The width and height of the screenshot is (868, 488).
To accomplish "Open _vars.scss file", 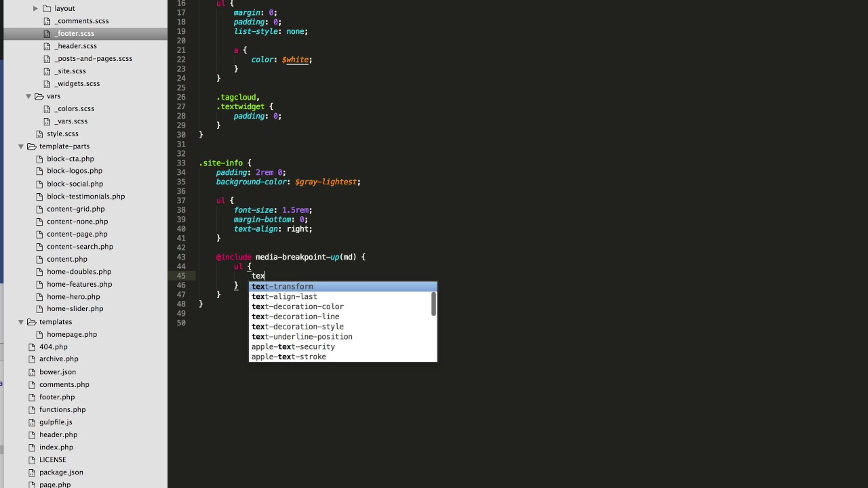I will (71, 121).
